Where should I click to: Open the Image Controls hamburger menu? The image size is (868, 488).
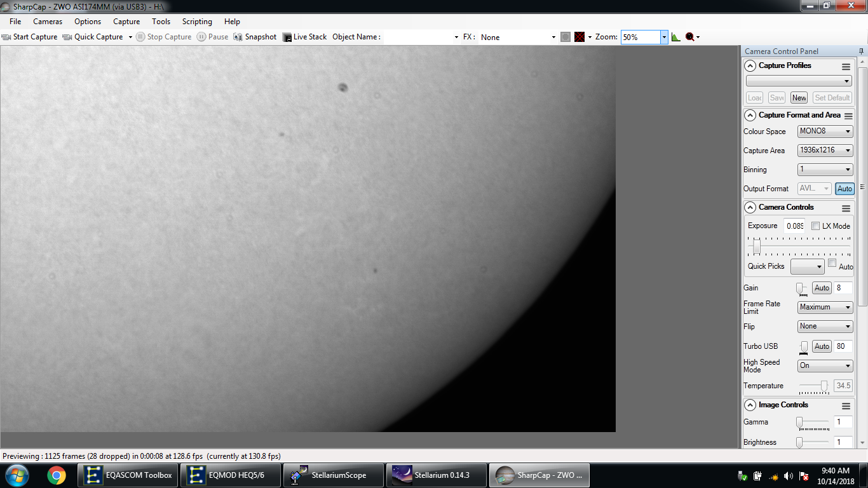(846, 406)
